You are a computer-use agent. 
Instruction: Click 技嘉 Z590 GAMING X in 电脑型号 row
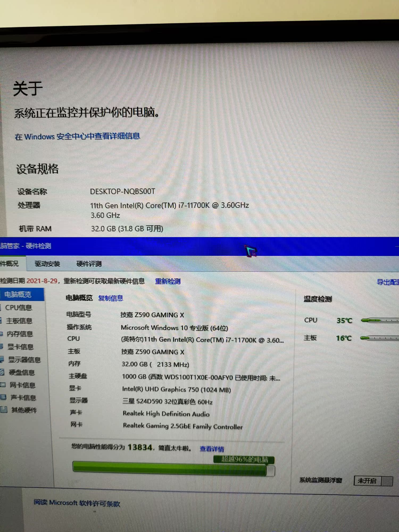152,315
